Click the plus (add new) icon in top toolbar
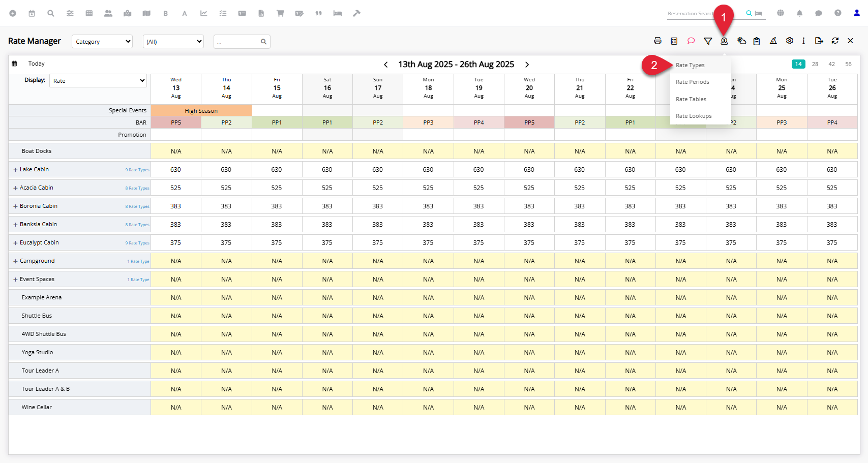 13,13
